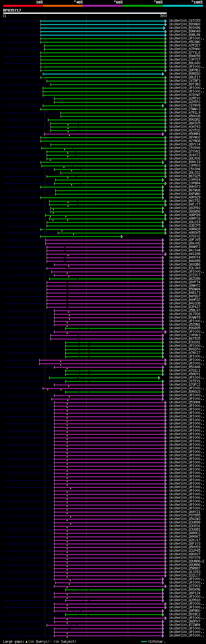Select label UniRef100_Q7ZVG3

[185, 586]
